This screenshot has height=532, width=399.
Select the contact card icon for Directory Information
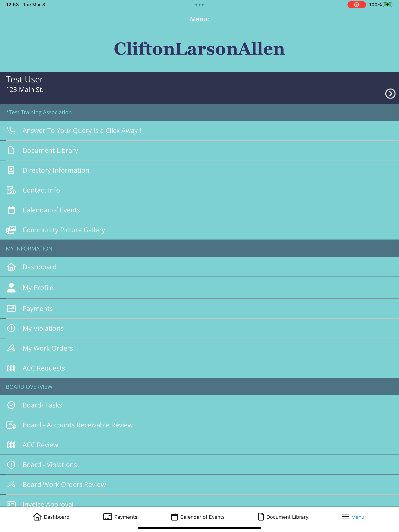[x=11, y=170]
